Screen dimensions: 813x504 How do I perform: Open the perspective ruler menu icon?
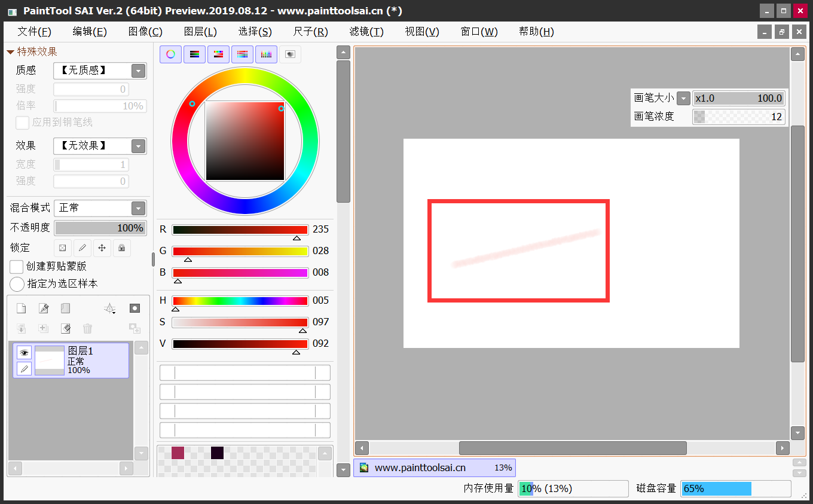(x=109, y=308)
